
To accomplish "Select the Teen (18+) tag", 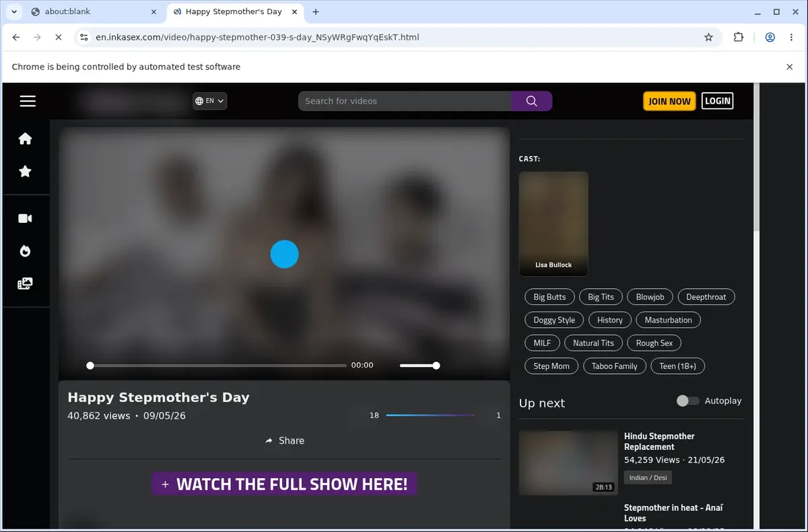I will pos(677,366).
